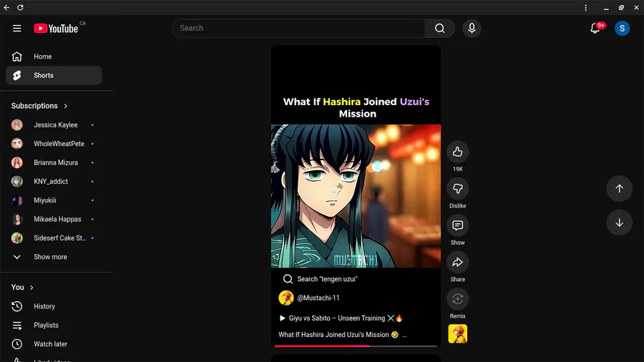Image resolution: width=644 pixels, height=362 pixels.
Task: Expand Subscriptions section chevron
Action: pyautogui.click(x=65, y=106)
